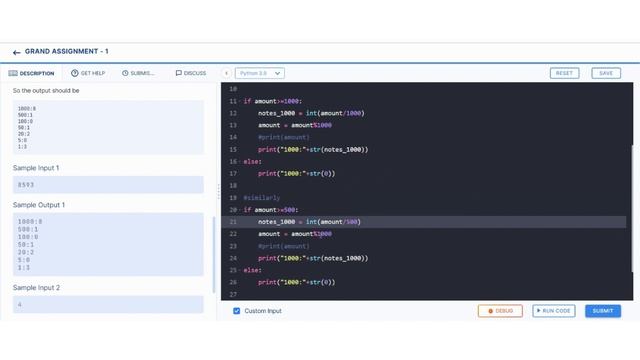
Task: Open the Discuss tab
Action: [191, 73]
